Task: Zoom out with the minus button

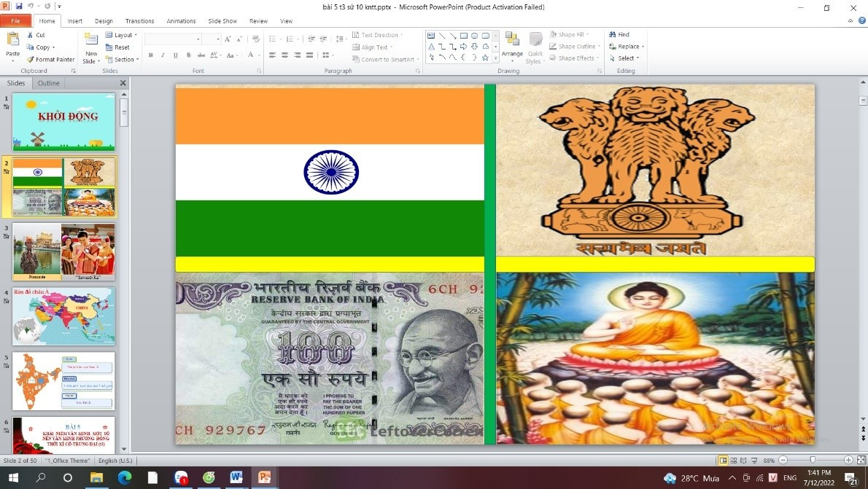Action: 783,460
